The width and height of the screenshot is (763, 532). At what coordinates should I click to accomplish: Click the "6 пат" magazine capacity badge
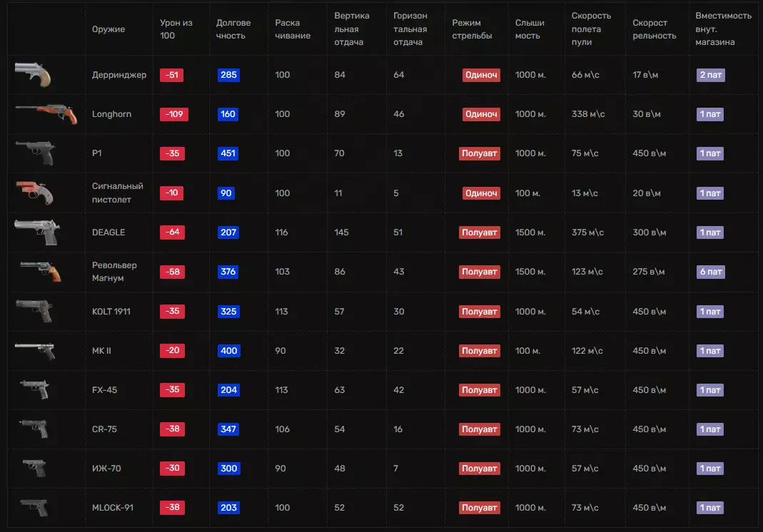coord(711,272)
